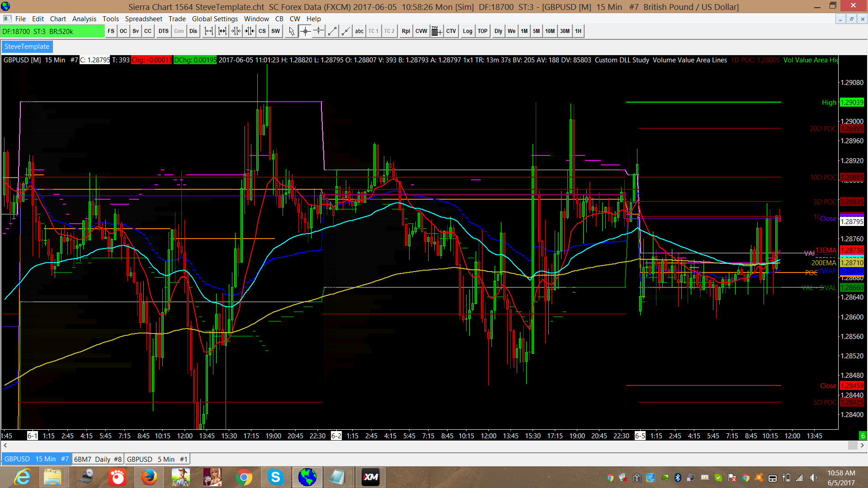Click the expand bar spacing icon
This screenshot has width=868, height=488.
(x=208, y=31)
